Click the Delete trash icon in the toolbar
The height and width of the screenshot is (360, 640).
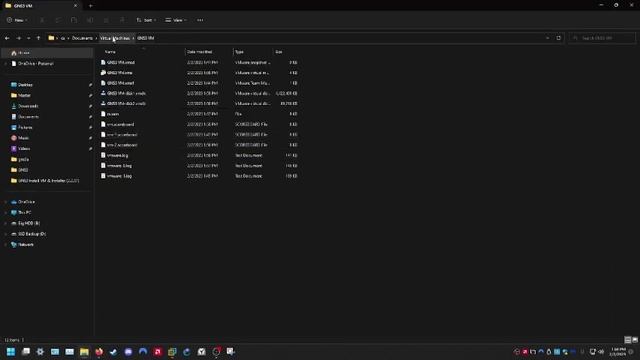tap(122, 20)
